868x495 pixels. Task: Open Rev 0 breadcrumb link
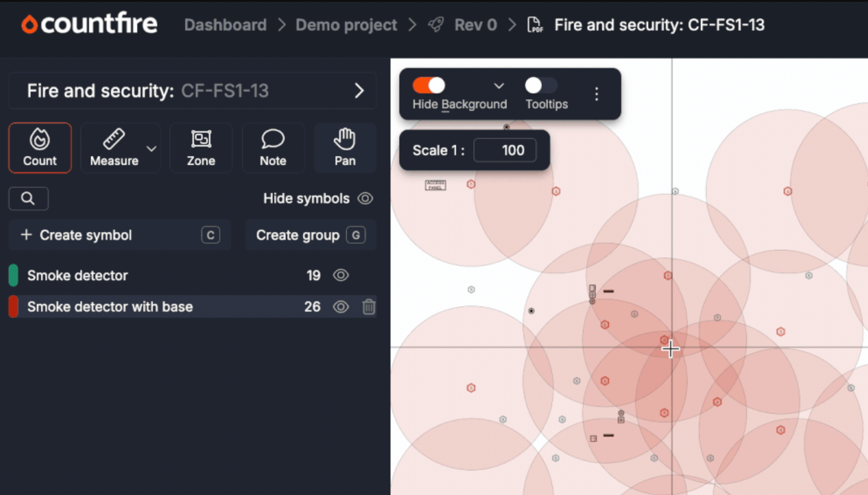tap(476, 25)
